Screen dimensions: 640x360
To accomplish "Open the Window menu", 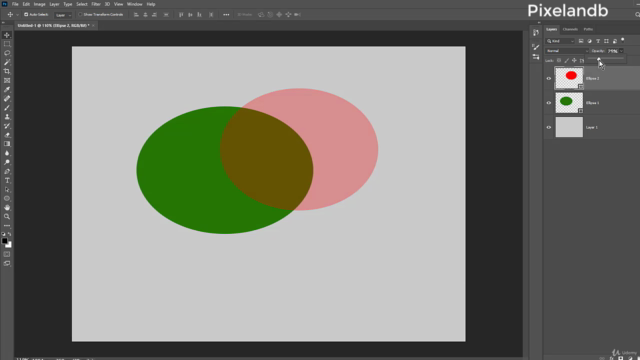I will [134, 4].
